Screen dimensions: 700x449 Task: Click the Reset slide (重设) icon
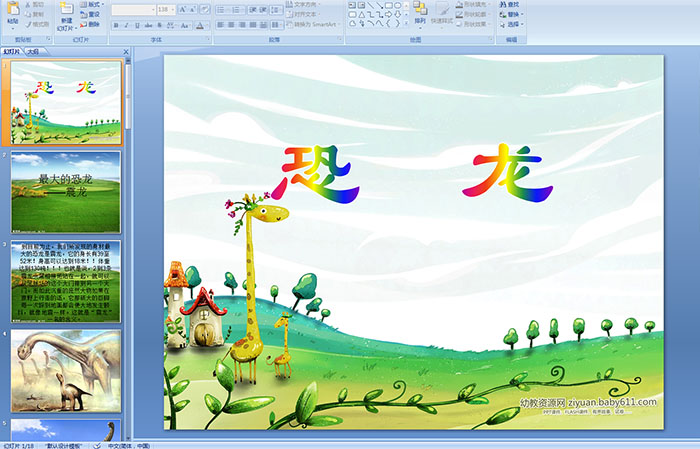(x=92, y=15)
